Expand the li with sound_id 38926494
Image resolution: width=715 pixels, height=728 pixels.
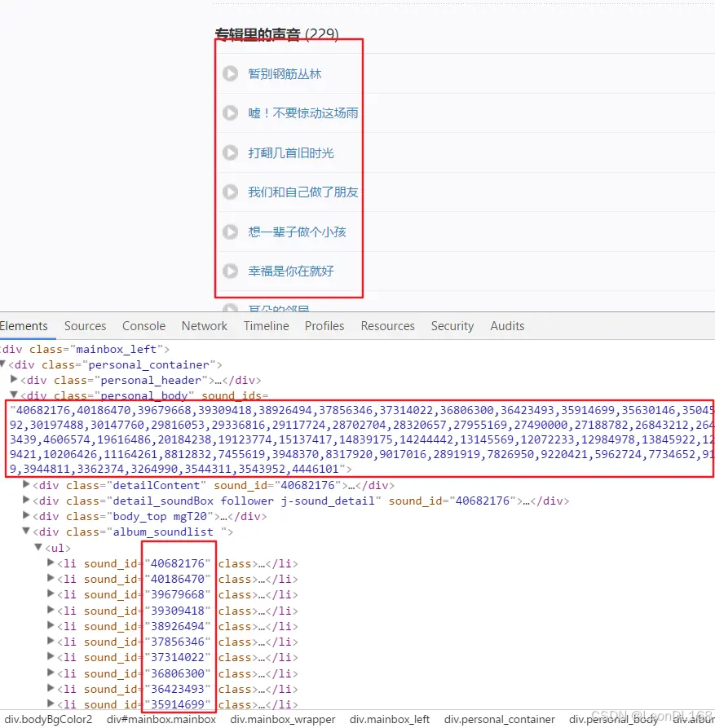(x=51, y=625)
